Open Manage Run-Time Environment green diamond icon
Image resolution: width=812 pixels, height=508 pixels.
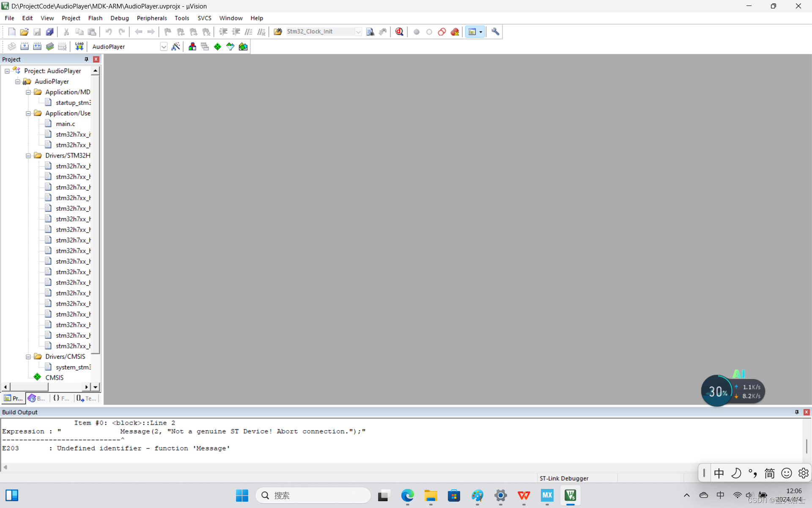click(217, 47)
